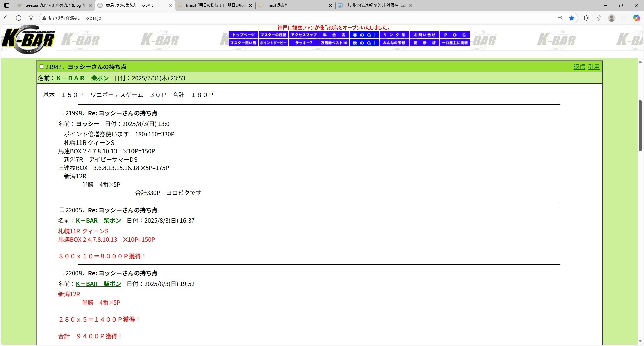Image resolution: width=644 pixels, height=346 pixels.
Task: Check the box for post 21987
Action: [x=42, y=67]
